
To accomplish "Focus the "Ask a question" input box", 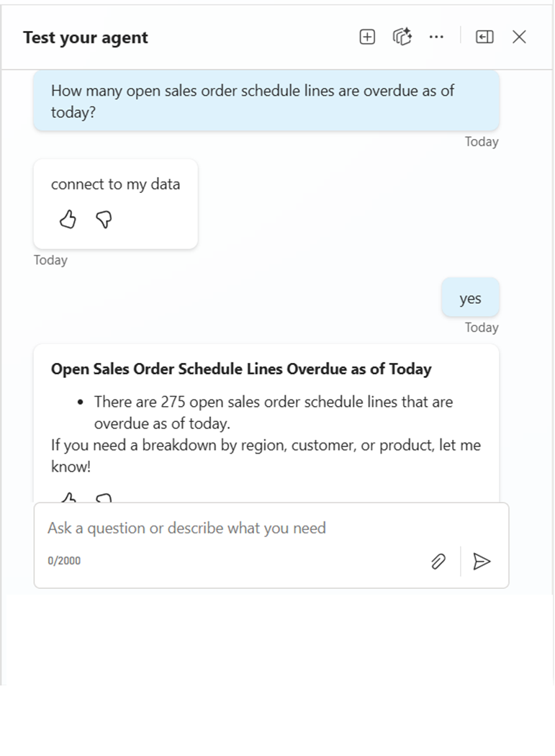I will point(238,528).
